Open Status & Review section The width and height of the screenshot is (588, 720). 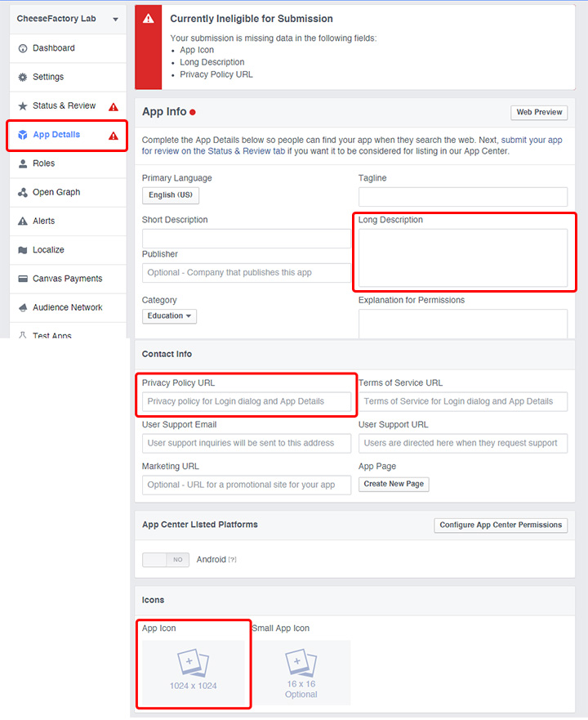point(68,106)
